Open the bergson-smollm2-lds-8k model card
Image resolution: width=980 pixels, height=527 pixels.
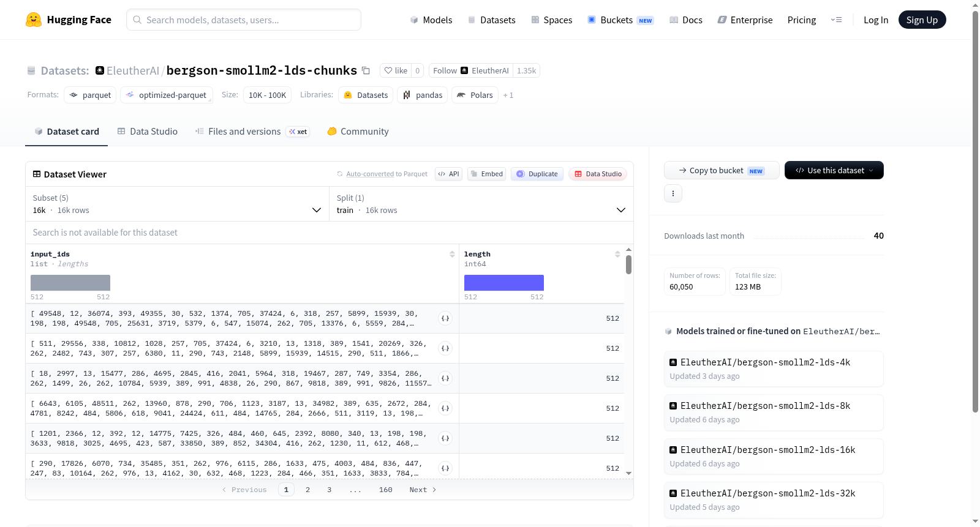click(774, 412)
